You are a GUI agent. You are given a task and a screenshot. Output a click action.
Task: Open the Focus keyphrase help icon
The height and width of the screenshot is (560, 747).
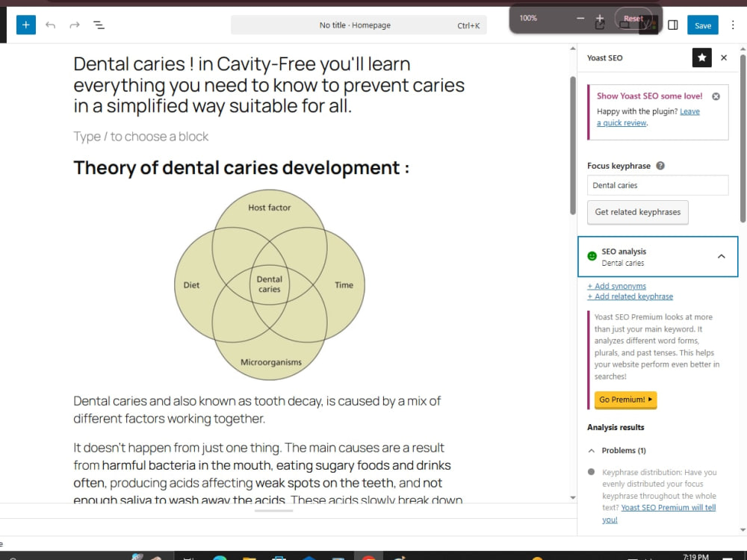[660, 166]
